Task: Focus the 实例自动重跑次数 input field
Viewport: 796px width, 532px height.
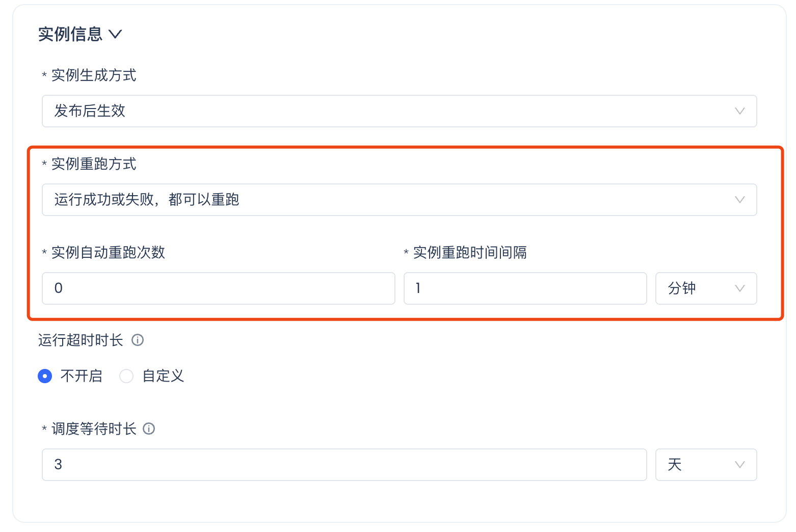Action: 218,288
